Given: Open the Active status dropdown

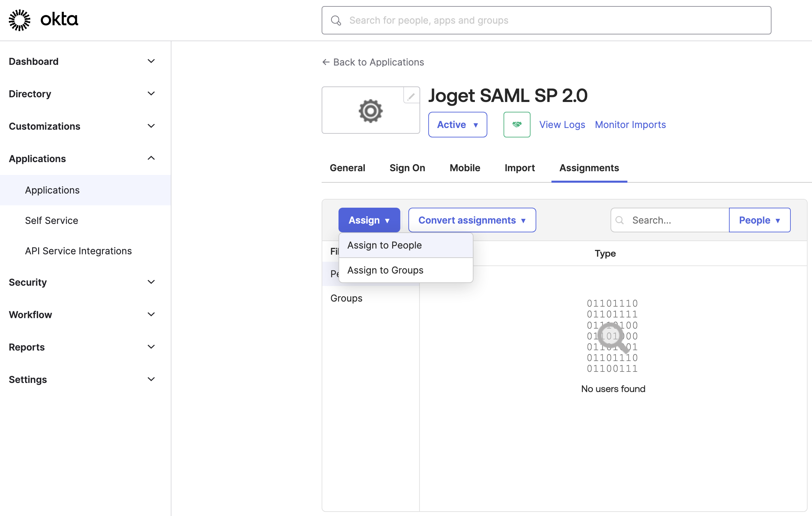Looking at the screenshot, I should pos(457,125).
